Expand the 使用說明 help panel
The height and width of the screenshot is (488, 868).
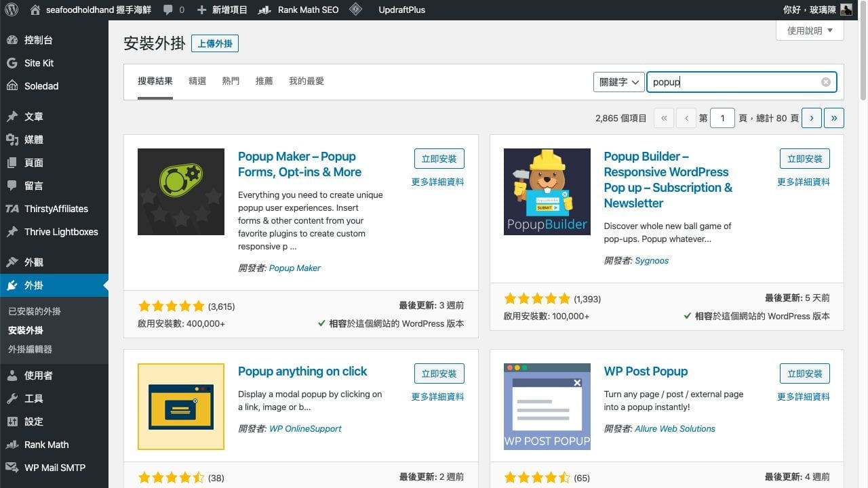point(810,30)
